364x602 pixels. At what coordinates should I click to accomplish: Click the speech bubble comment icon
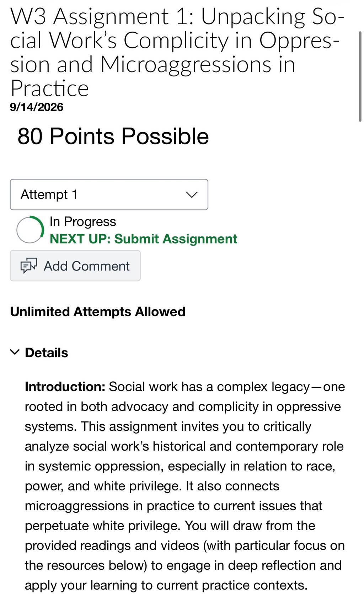pyautogui.click(x=29, y=266)
